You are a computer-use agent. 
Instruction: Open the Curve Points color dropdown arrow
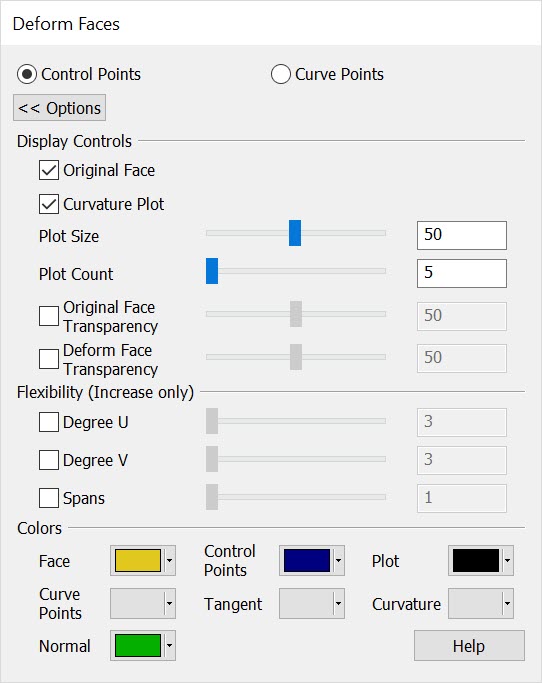[169, 603]
